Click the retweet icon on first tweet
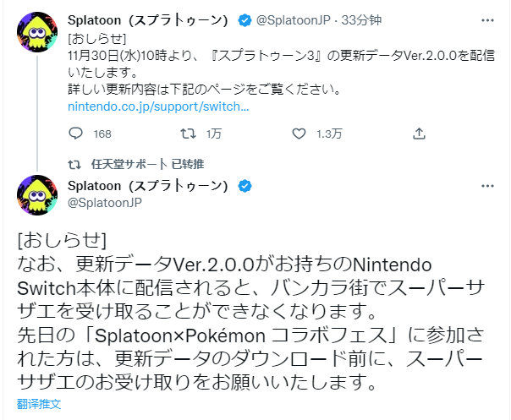 (x=188, y=134)
